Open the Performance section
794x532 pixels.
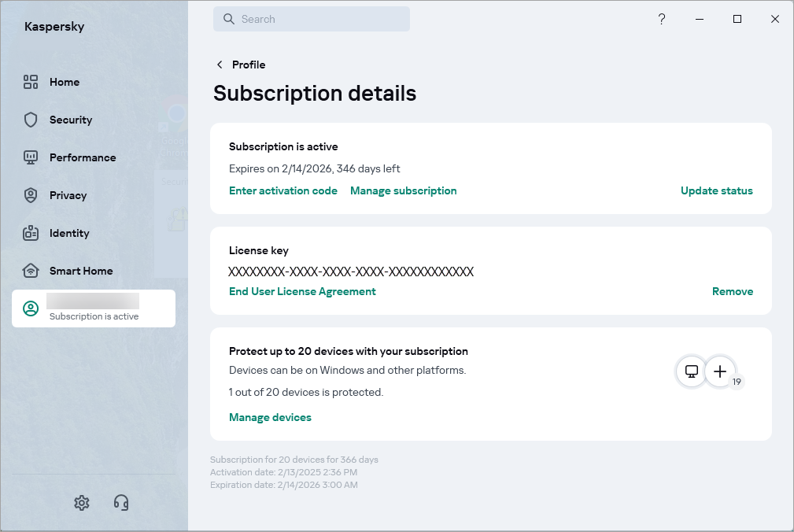coord(83,157)
